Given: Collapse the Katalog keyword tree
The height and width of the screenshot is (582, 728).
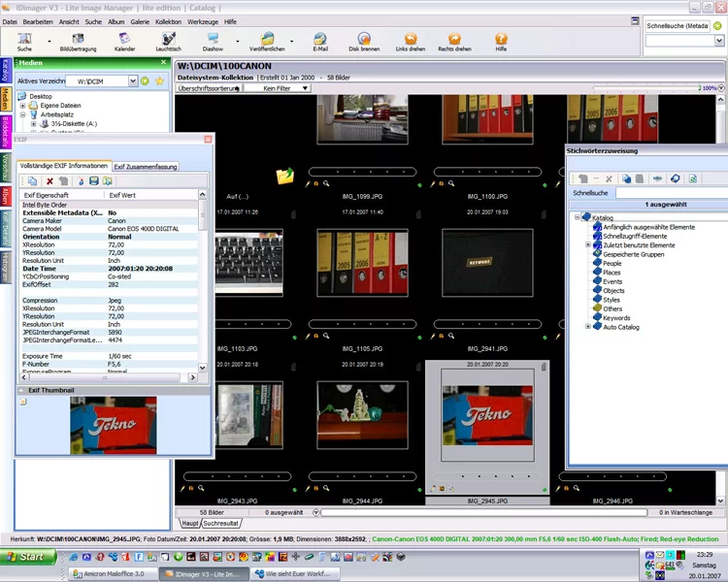Looking at the screenshot, I should click(578, 217).
